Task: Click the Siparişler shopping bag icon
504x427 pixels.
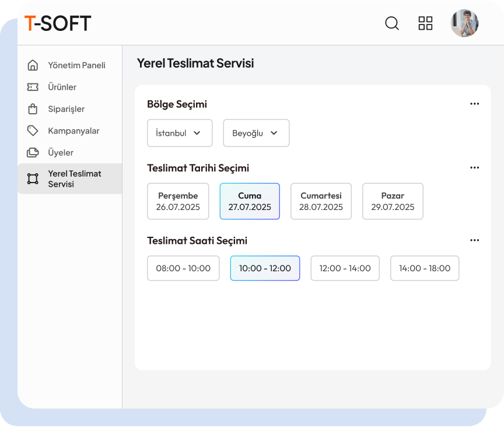Action: [33, 109]
